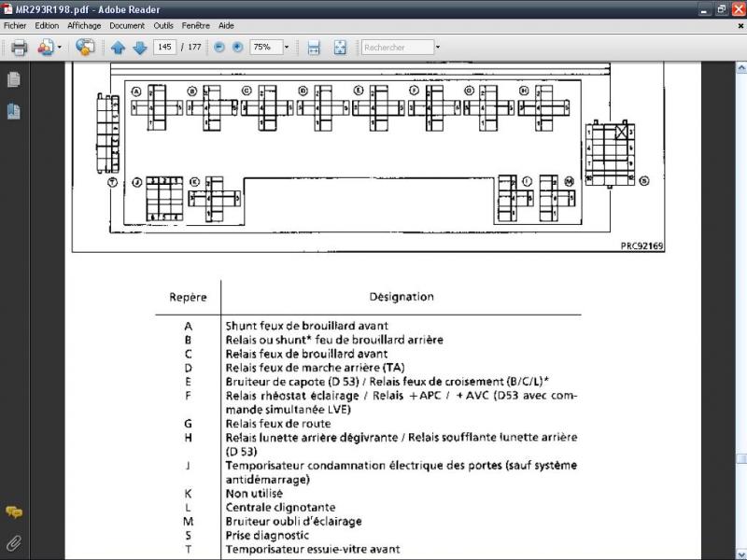Click the figure reference 'PRC92169'
Screen dimensions: 747x560
click(641, 245)
